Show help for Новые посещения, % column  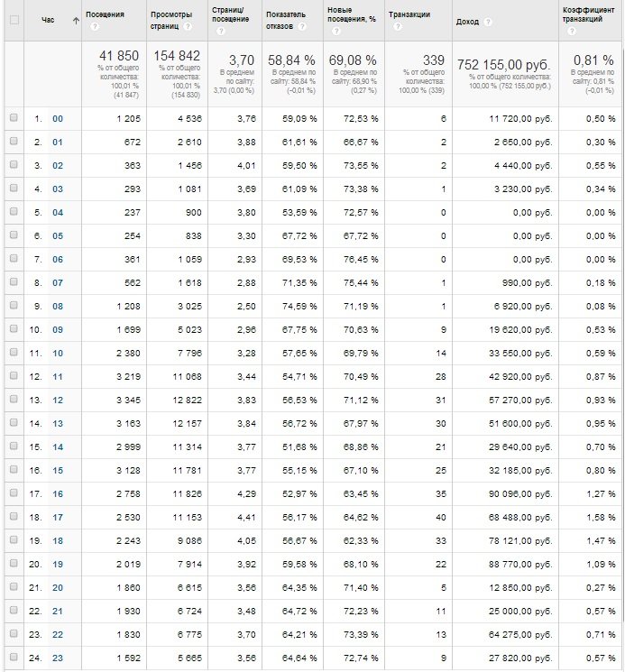(335, 30)
